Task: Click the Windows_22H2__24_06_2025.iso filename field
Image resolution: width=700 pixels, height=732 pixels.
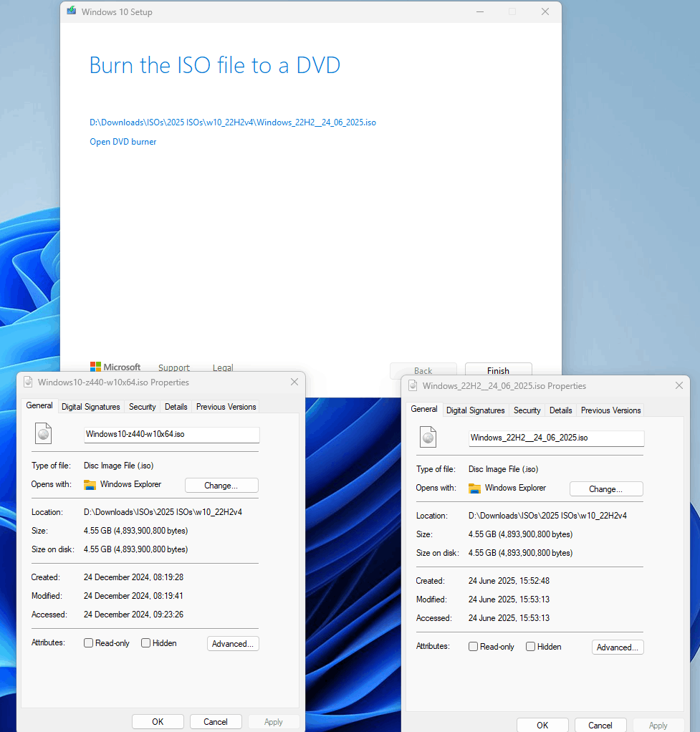Action: (556, 438)
